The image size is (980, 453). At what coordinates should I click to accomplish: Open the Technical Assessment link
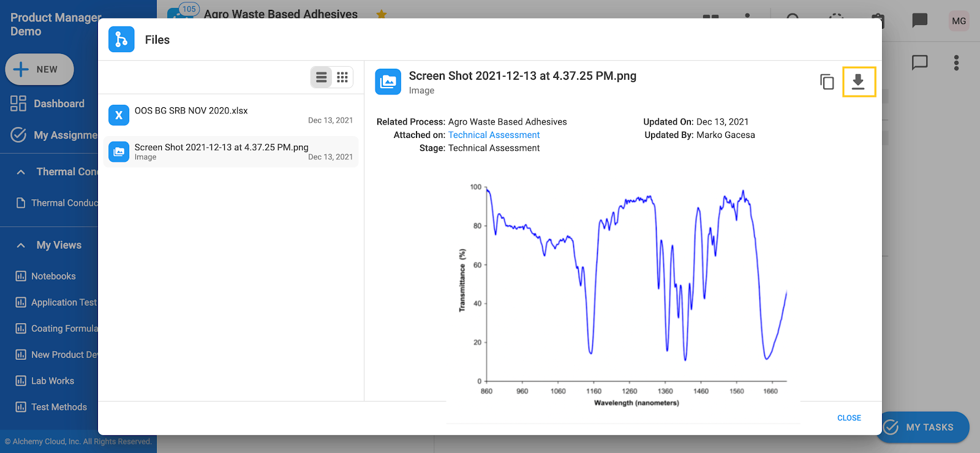point(494,135)
